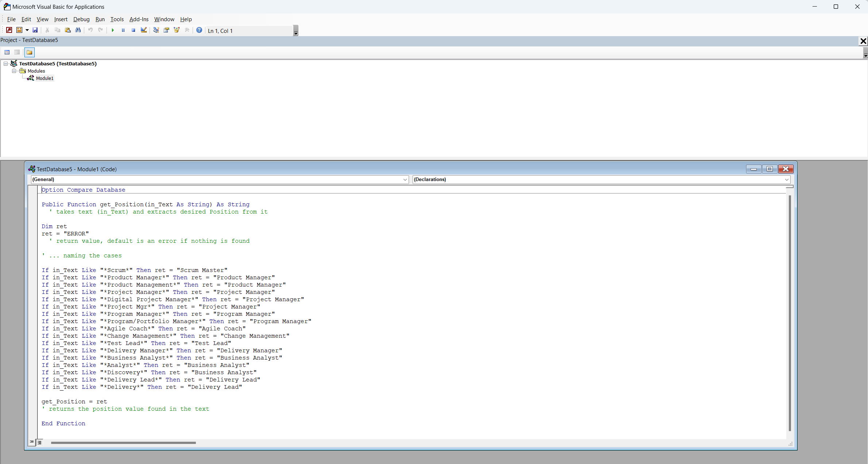Click the 'Dim ret' code line

54,226
